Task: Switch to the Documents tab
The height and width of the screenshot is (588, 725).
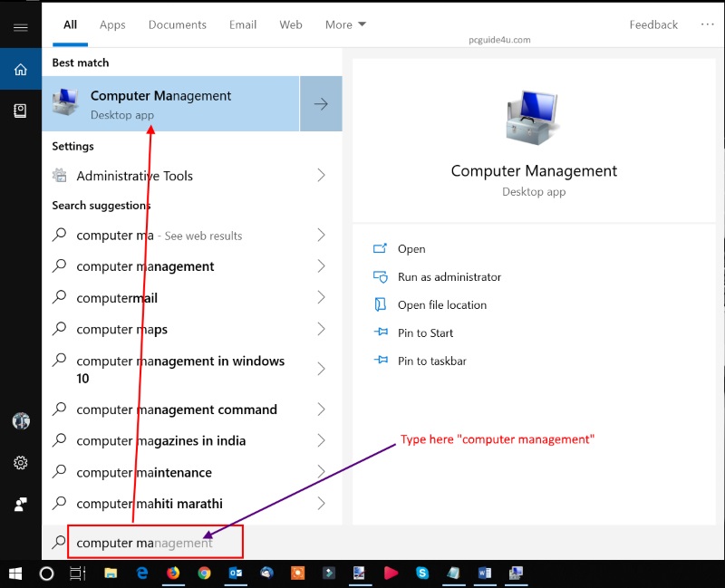Action: pyautogui.click(x=177, y=24)
